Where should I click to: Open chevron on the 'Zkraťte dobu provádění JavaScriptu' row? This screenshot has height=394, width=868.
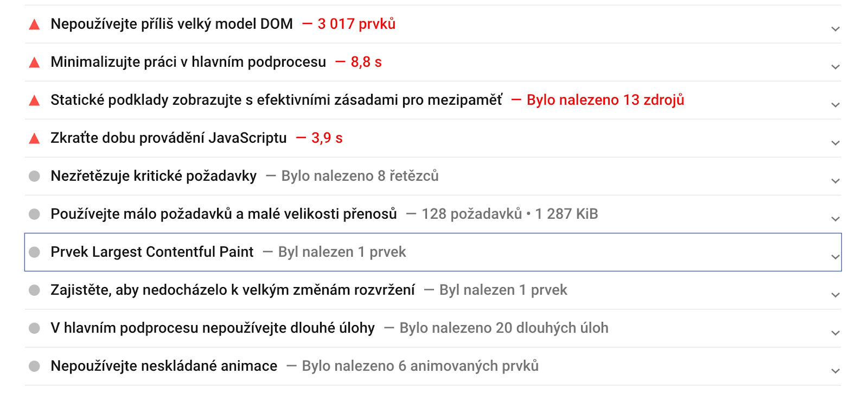pyautogui.click(x=835, y=143)
